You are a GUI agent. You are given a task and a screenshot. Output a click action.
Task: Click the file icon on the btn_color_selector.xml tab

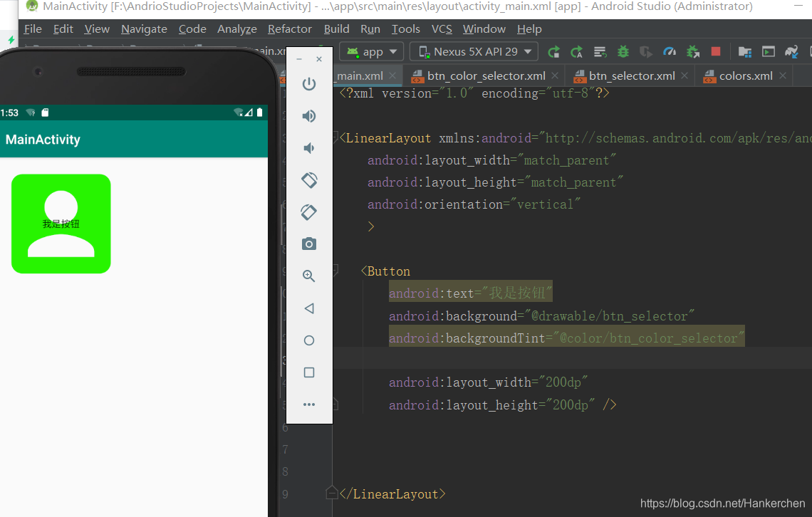(417, 77)
